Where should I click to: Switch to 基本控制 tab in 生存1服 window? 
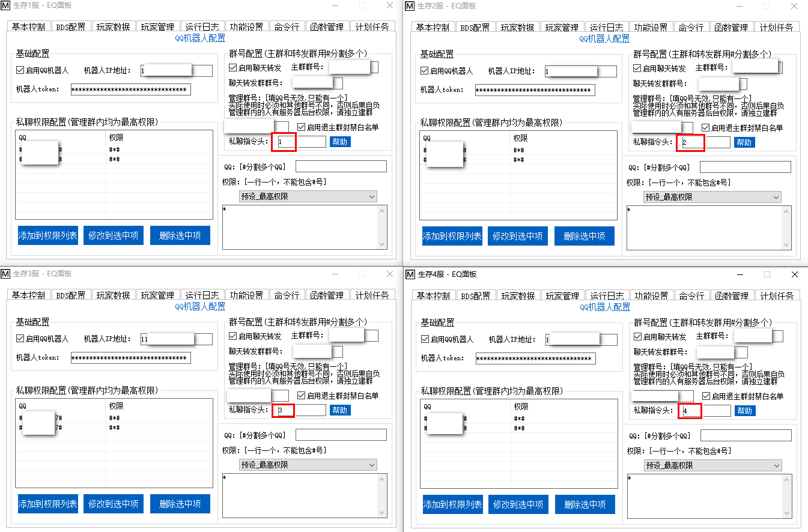pyautogui.click(x=28, y=27)
